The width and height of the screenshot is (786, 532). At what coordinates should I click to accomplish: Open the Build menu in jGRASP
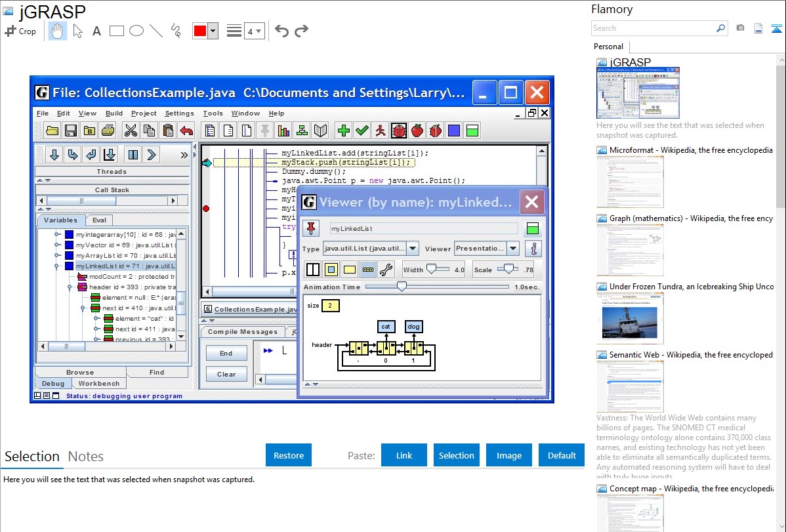[x=114, y=113]
